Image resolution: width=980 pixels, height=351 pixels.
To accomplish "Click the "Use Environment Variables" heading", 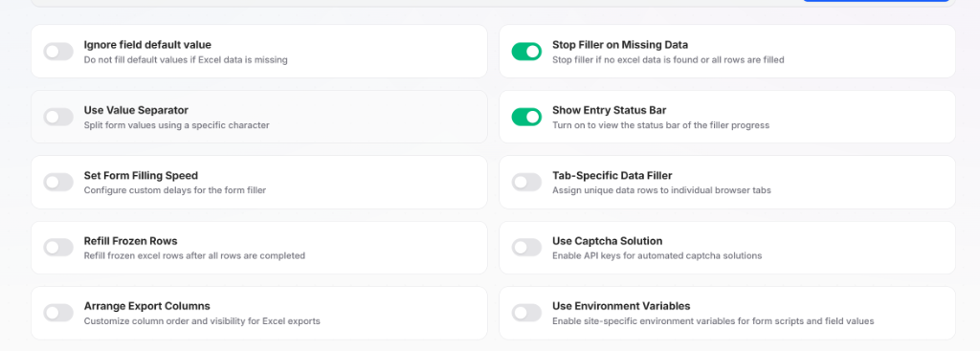I will tap(621, 306).
